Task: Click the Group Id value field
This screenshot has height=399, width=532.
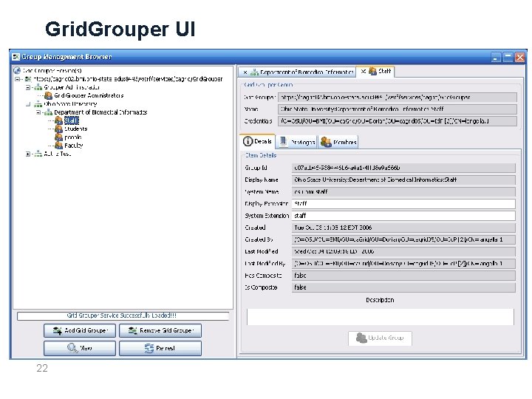Action: pyautogui.click(x=403, y=168)
